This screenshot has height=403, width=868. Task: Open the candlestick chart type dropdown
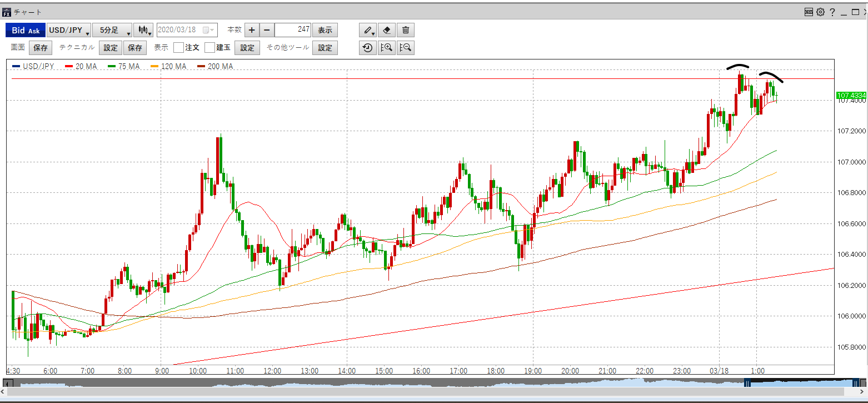coord(143,30)
